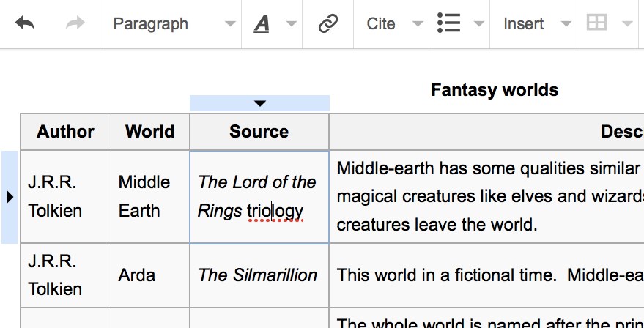
Task: Select the World column header
Action: (x=150, y=132)
